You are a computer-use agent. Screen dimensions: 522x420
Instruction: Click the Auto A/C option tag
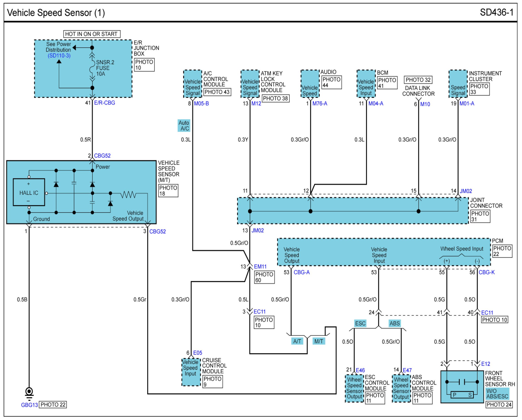[x=184, y=126]
